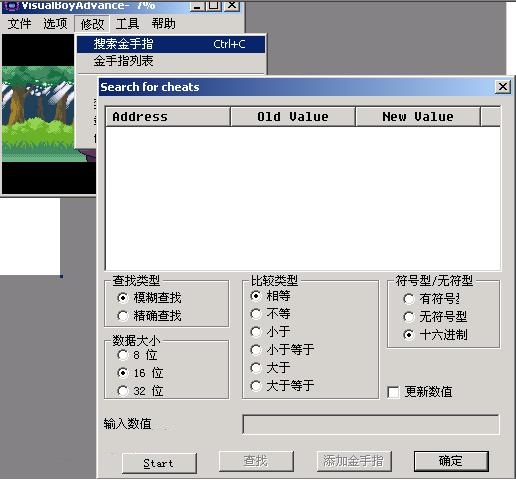Open the 帮助 menu
Screen dimensions: 516x480
(163, 24)
